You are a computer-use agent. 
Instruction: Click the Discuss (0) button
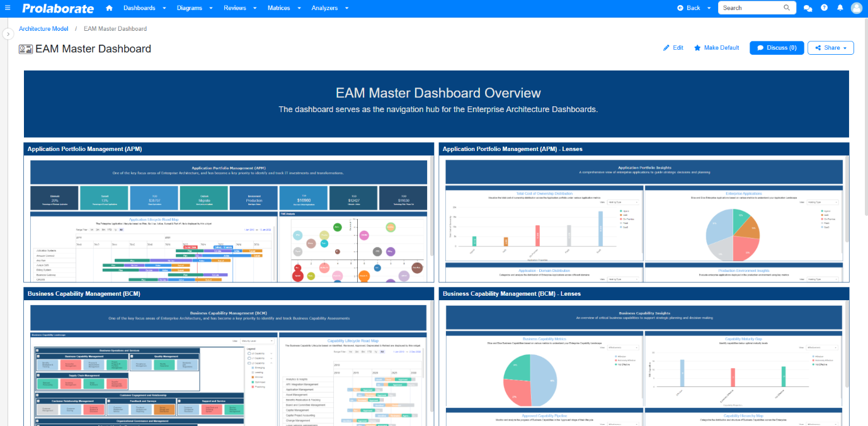[x=776, y=48]
